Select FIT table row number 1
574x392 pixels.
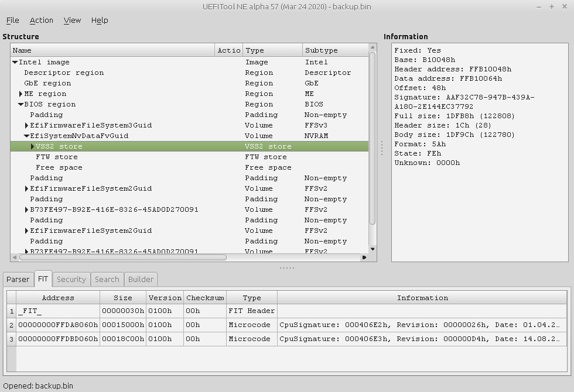click(11, 311)
